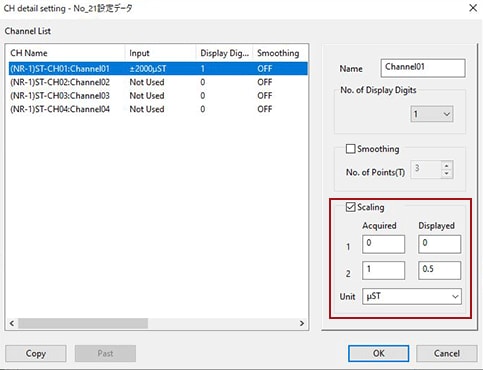Click the Acquired value field in row 2
Viewport: 483px width, 370px height.
[384, 270]
